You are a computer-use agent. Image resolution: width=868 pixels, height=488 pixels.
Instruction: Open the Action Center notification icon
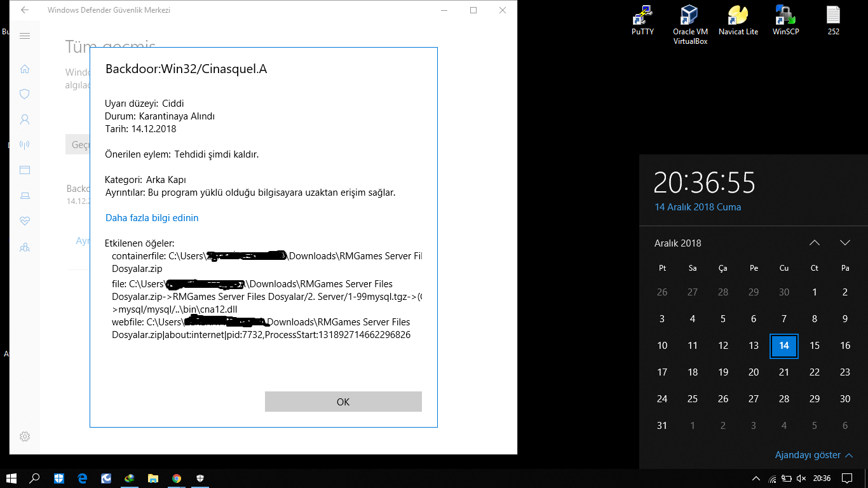click(847, 478)
